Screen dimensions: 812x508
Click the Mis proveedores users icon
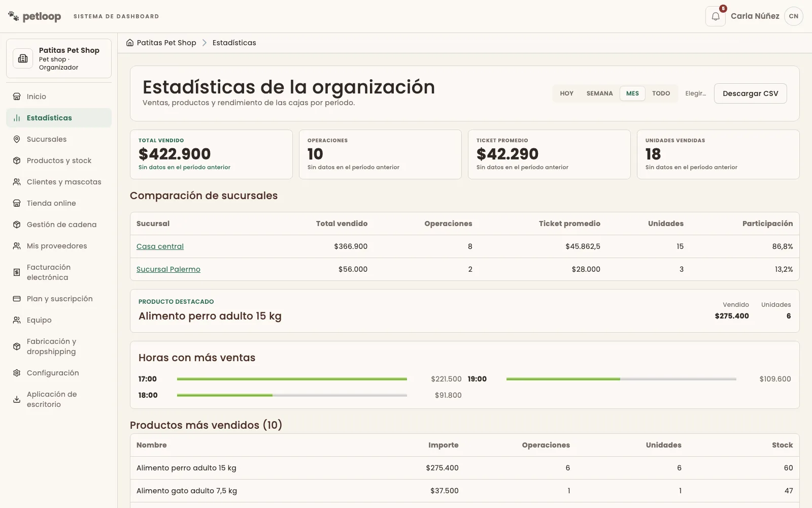17,246
